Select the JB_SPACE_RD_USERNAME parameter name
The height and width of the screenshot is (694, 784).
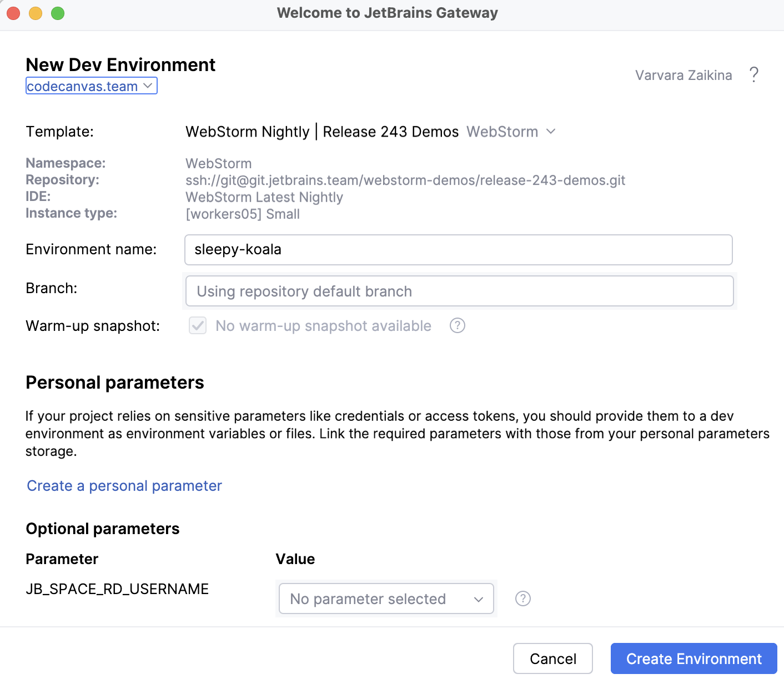pos(117,589)
